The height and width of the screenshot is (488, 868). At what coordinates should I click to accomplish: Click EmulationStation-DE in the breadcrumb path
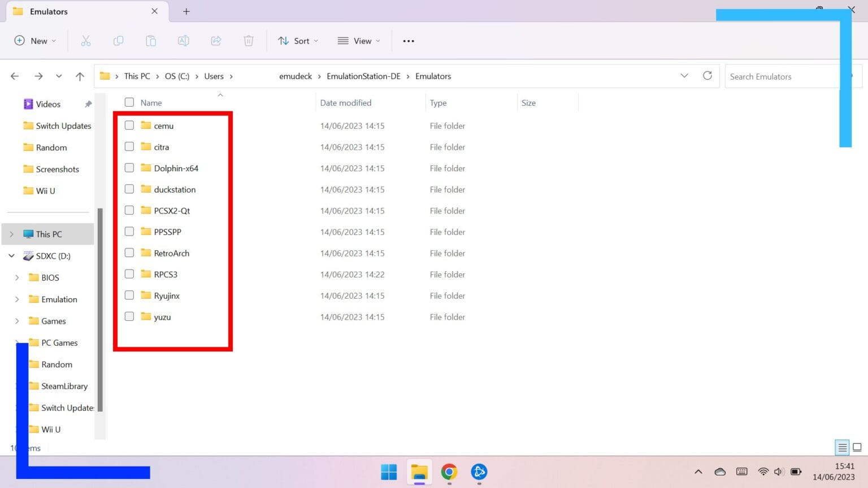363,76
